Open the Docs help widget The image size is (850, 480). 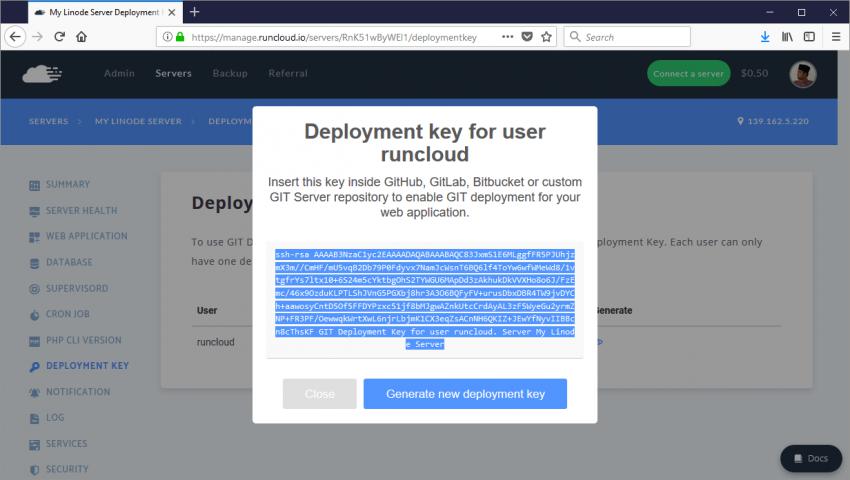point(811,459)
